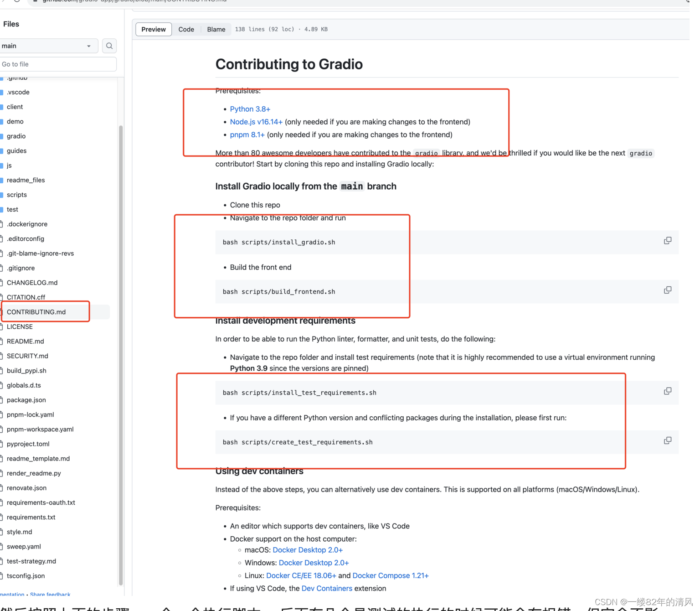
Task: Open the LICENSE file
Action: [20, 326]
